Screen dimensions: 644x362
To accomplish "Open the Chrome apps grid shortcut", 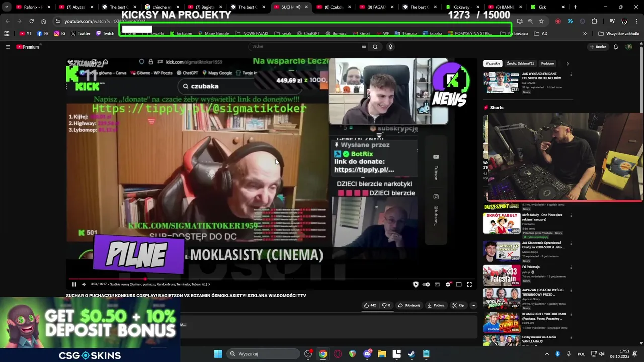I will [x=7, y=34].
